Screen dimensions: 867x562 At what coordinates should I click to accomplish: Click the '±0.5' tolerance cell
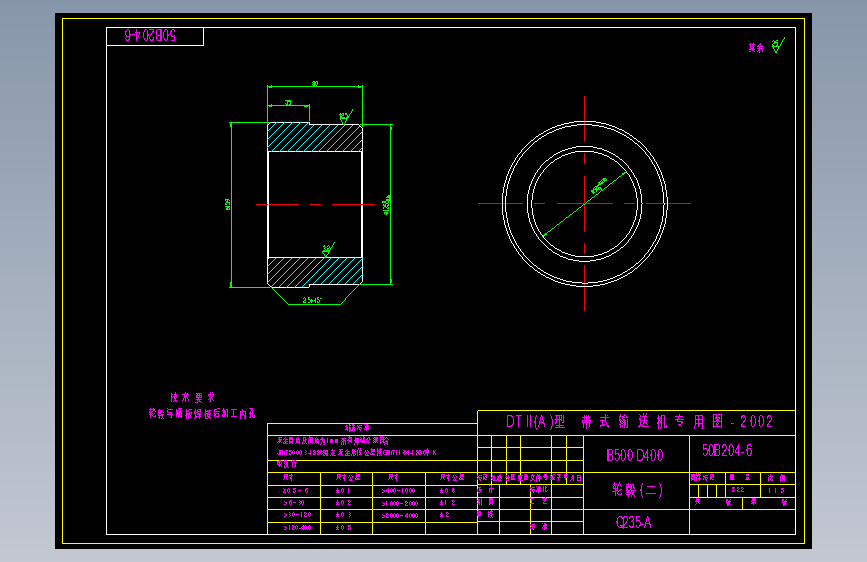click(343, 528)
